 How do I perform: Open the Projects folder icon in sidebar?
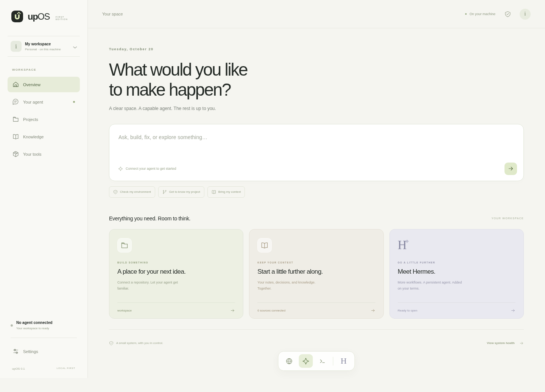click(x=16, y=119)
